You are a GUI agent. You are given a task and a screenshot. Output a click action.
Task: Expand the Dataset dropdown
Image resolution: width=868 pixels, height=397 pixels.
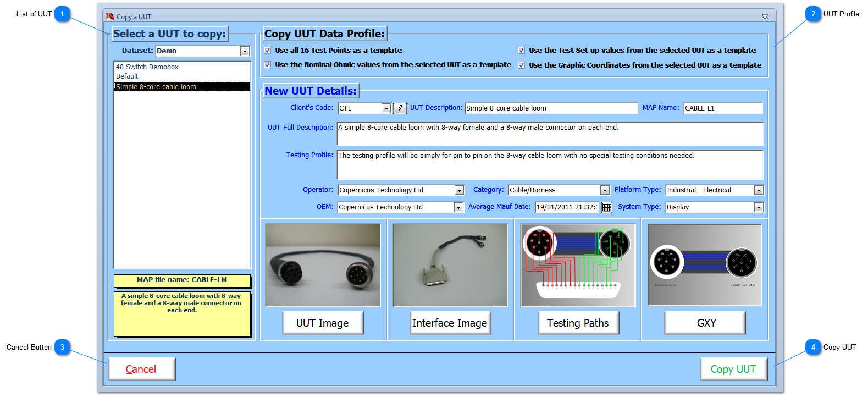[245, 51]
